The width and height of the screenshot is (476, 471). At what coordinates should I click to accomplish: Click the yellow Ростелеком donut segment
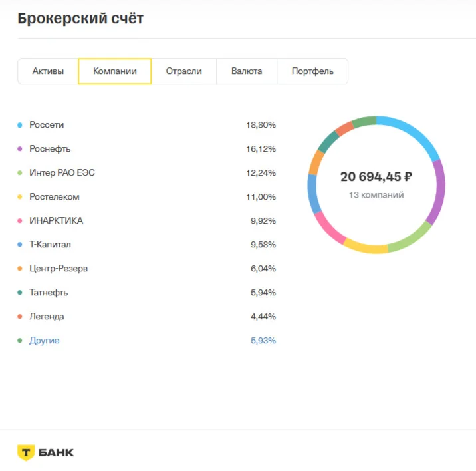tap(366, 248)
